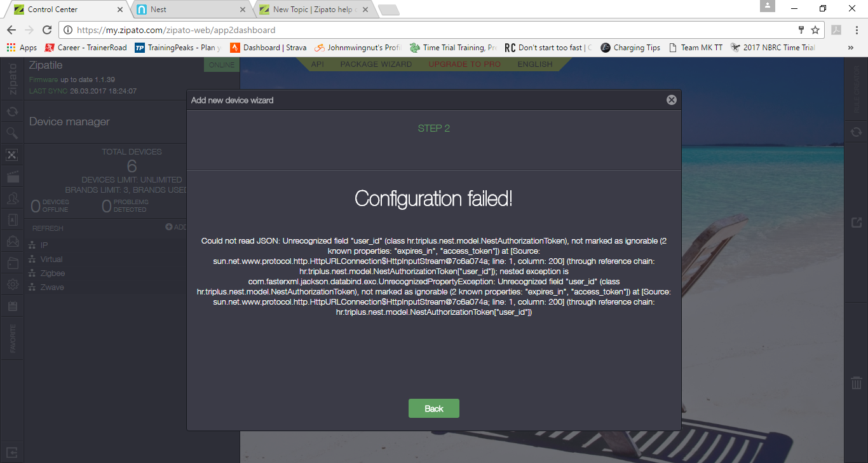Open the settings gear in left sidebar
The height and width of the screenshot is (463, 868).
(x=12, y=284)
